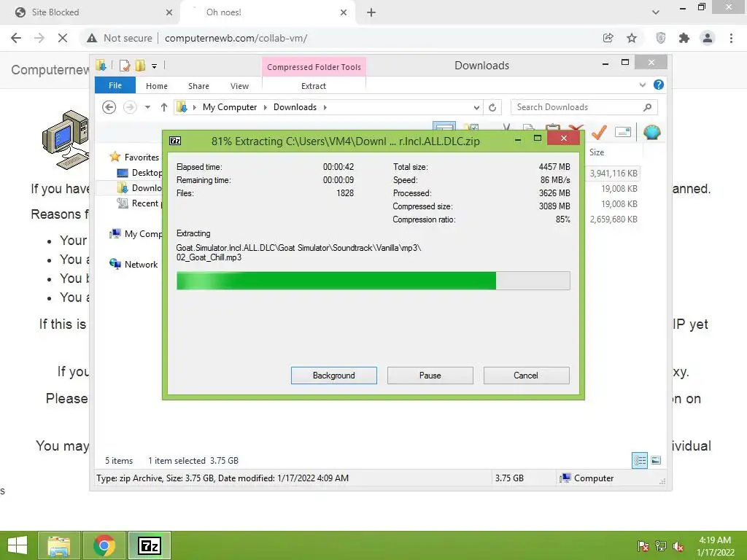Share this page from Chrome toolbar
The image size is (747, 560).
(x=608, y=38)
